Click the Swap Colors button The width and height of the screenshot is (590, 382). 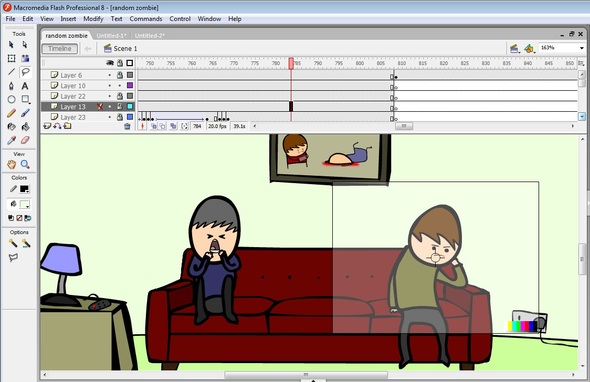click(27, 218)
